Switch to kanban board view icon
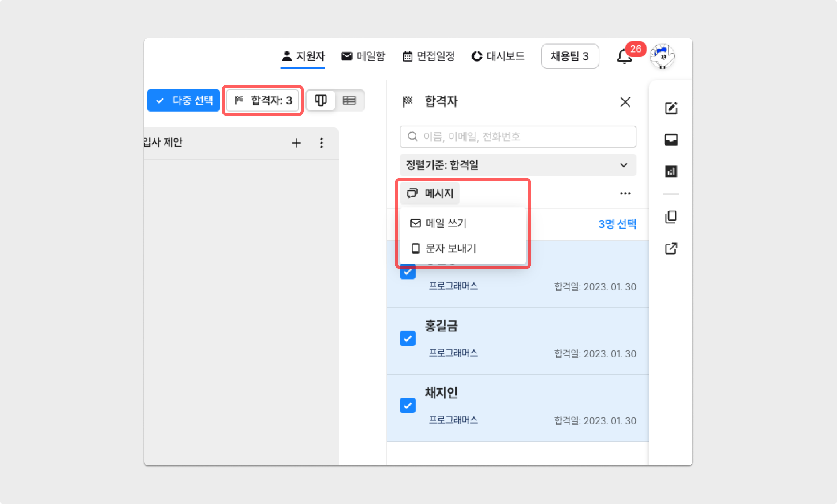Viewport: 837px width, 504px height. click(321, 100)
